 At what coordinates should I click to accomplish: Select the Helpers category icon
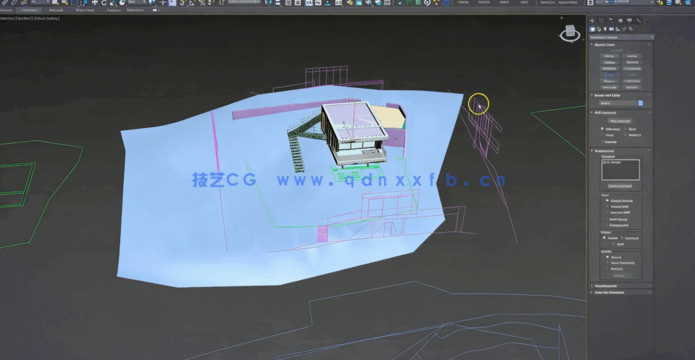(617, 29)
